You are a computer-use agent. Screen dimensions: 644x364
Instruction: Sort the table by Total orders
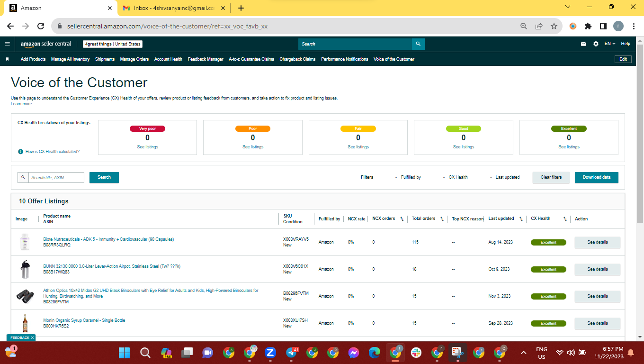click(442, 219)
